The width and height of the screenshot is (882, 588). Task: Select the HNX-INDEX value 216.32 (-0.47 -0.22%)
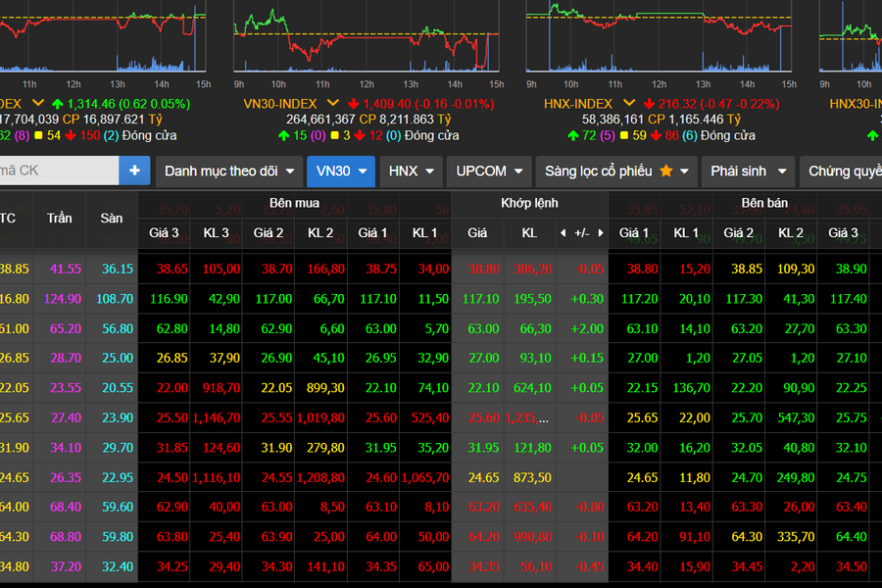pos(719,104)
